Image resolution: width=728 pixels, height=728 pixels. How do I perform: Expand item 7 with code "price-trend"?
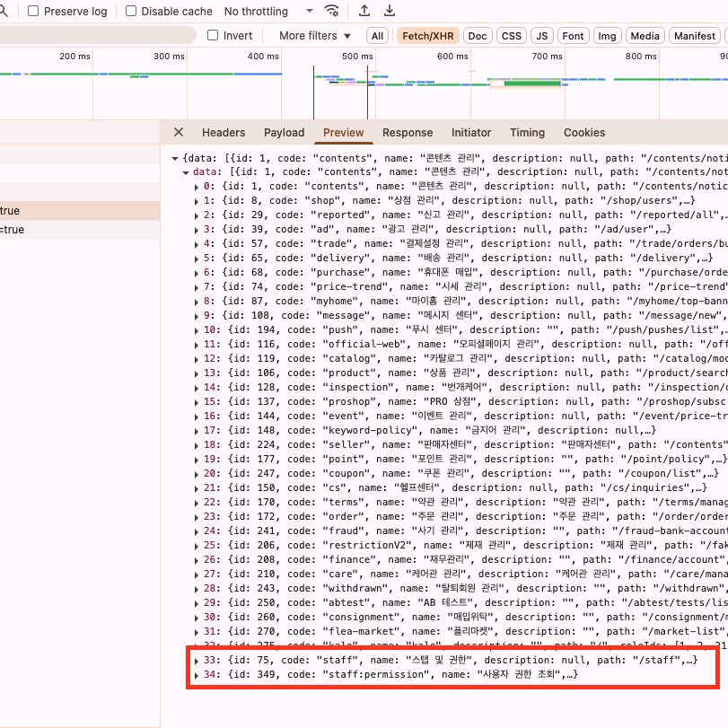[197, 287]
